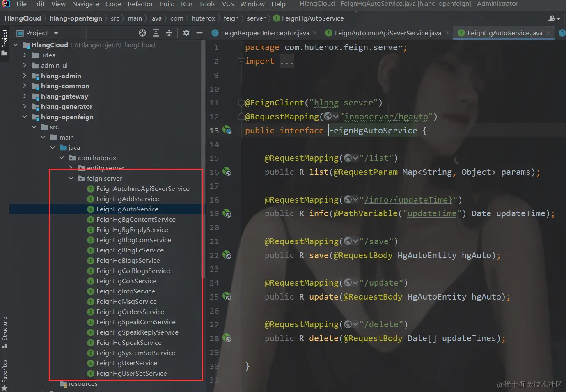Select FeignHgUserSetService in project tree
The height and width of the screenshot is (392, 566).
(x=131, y=373)
